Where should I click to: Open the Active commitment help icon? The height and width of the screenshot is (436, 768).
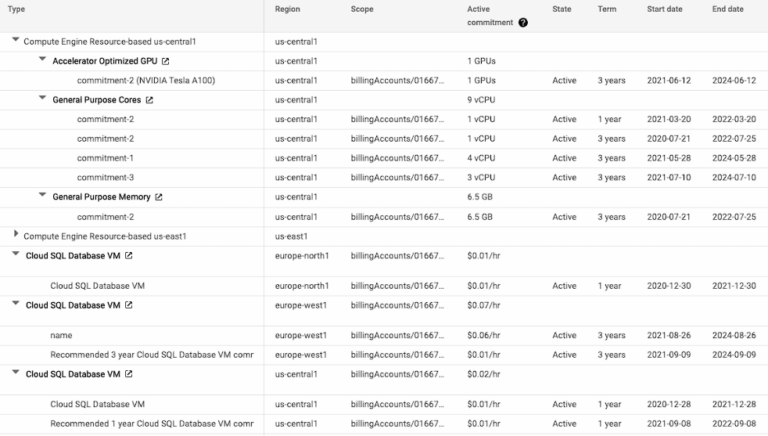click(523, 23)
